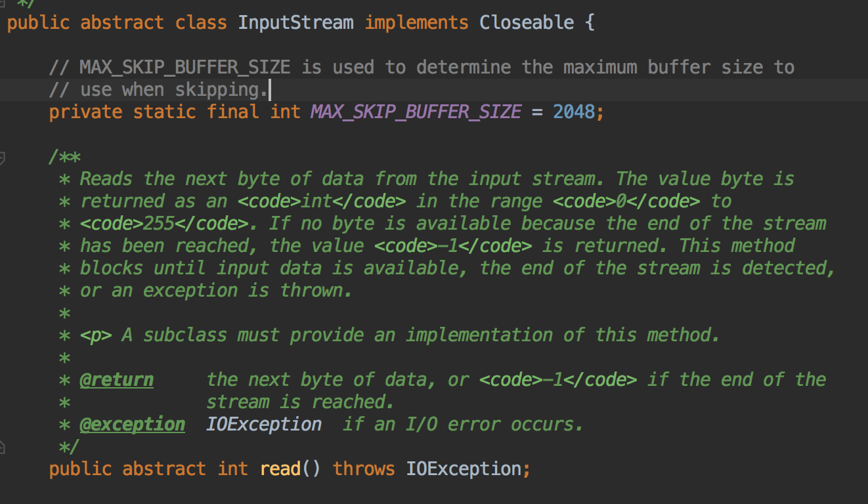Click the fold marker at the Javadoc closing line
This screenshot has height=504, width=868.
[x=2, y=447]
